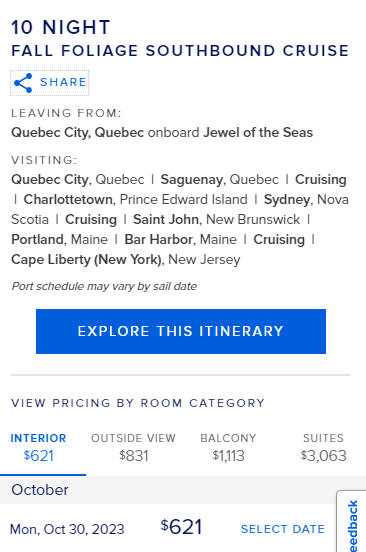Image resolution: width=366 pixels, height=552 pixels.
Task: Click Charlottetown in the visiting ports
Action: 69,200
